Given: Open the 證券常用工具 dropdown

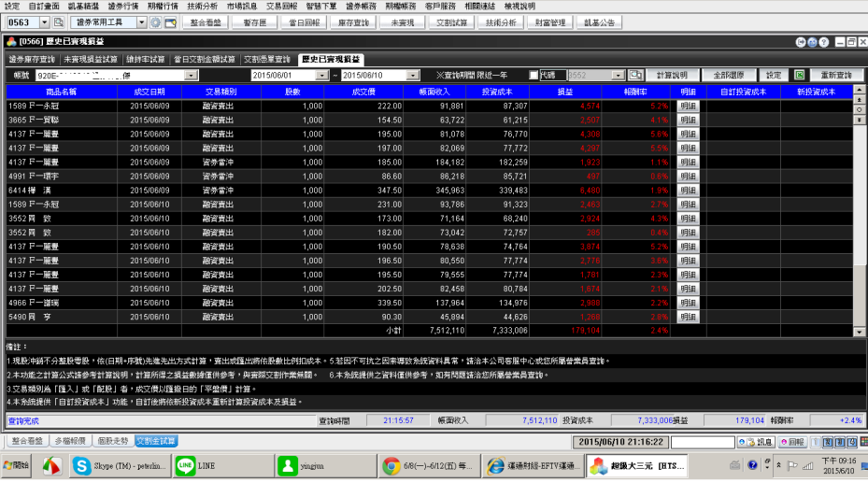Looking at the screenshot, I should (x=141, y=21).
